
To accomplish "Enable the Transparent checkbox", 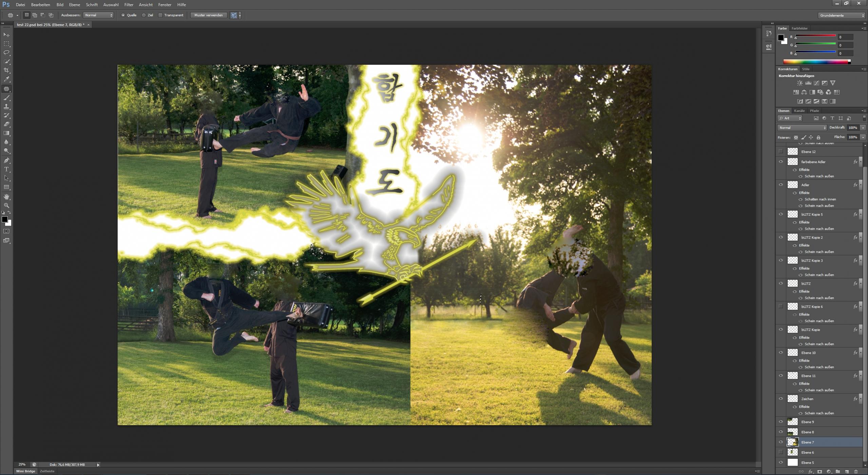I will point(161,15).
